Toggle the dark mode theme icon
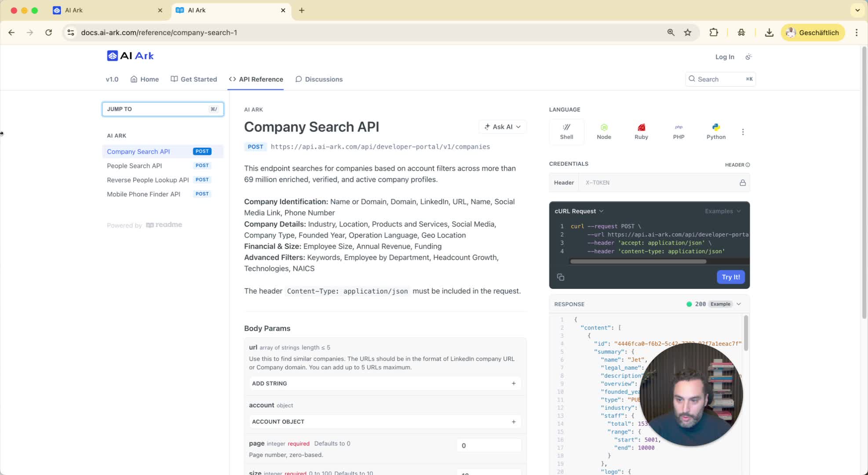The height and width of the screenshot is (475, 868). tap(748, 57)
